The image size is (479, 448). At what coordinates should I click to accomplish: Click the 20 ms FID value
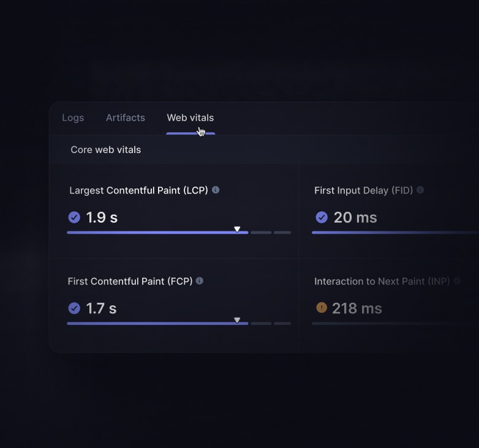click(x=355, y=217)
